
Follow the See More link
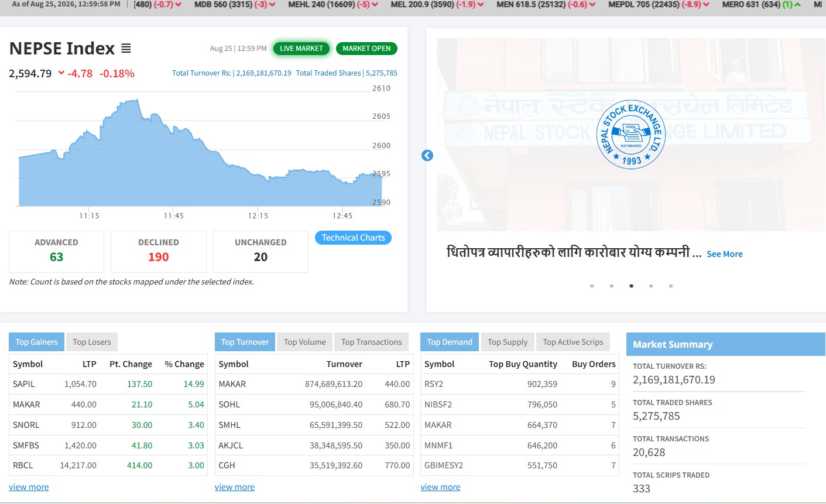point(725,254)
